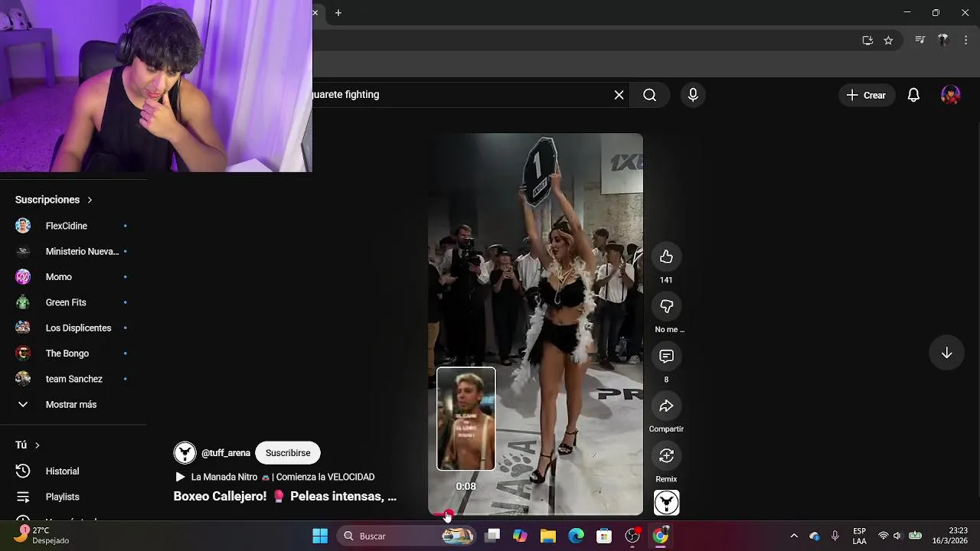The image size is (980, 551).
Task: Expand subscriptions with Mostrar más
Action: tap(72, 404)
